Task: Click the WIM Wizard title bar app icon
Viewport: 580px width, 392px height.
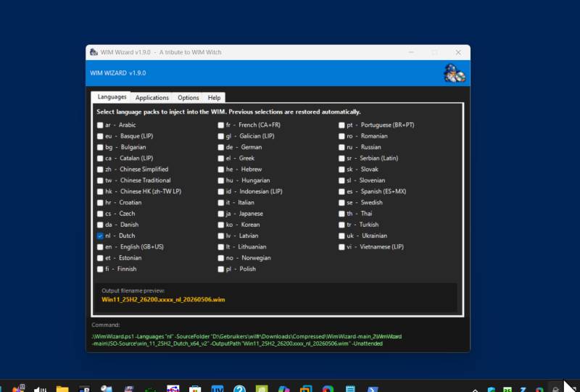Action: [x=94, y=52]
